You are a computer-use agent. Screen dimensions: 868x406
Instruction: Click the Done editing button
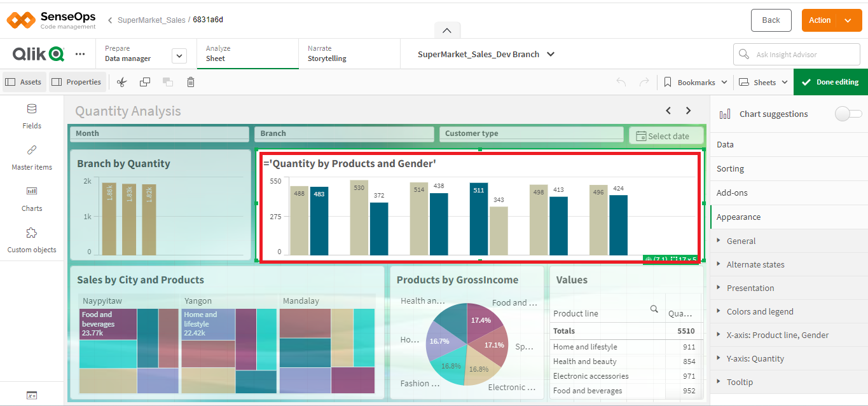pos(830,82)
